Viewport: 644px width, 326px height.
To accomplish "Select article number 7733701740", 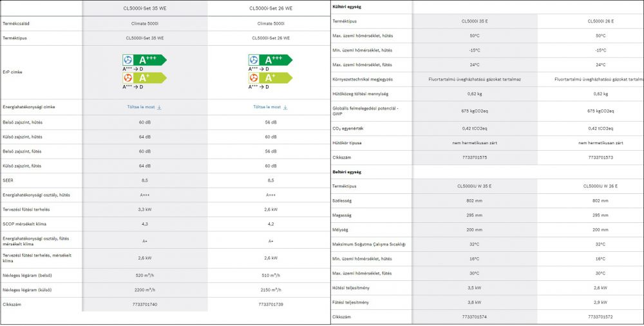I will click(144, 305).
